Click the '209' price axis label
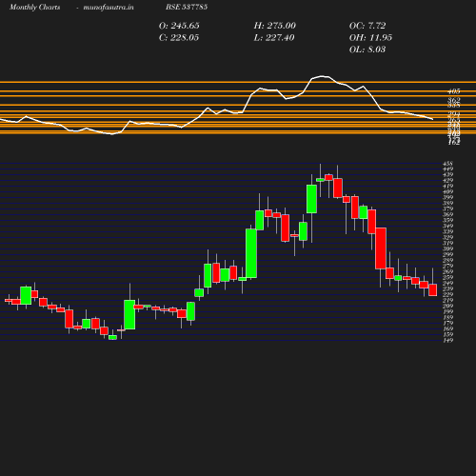Viewport: 476px width, 476px height. click(x=447, y=307)
